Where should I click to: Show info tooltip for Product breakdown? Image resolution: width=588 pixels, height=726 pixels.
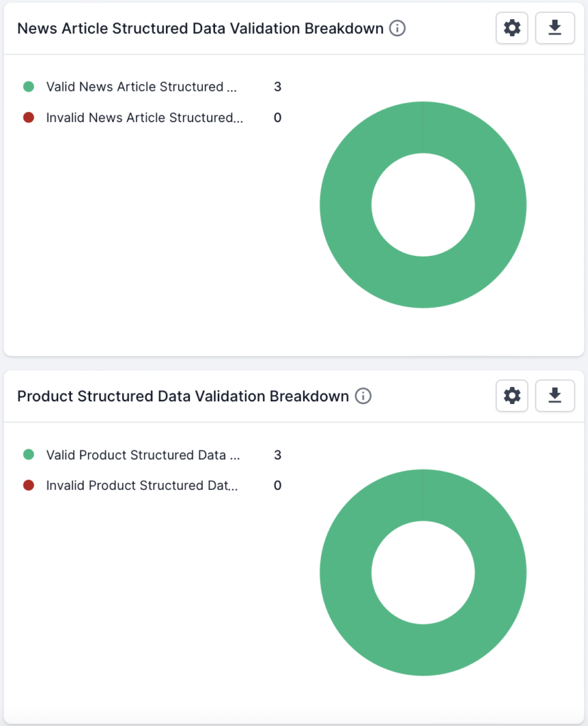tap(363, 396)
